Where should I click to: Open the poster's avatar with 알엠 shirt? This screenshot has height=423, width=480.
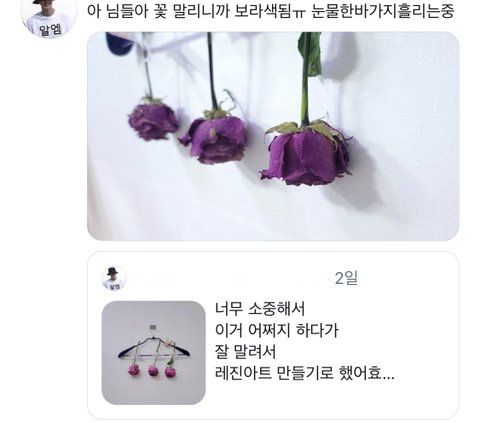pos(49,17)
